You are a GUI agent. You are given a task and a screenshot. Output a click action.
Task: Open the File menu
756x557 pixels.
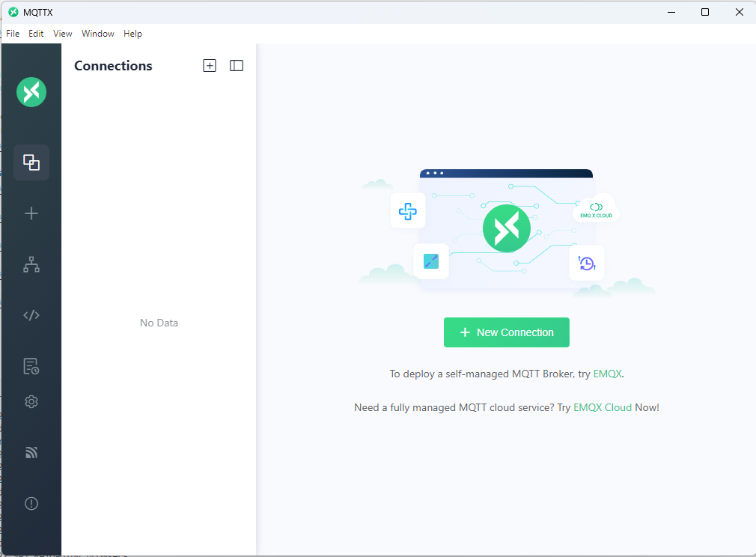(x=13, y=34)
